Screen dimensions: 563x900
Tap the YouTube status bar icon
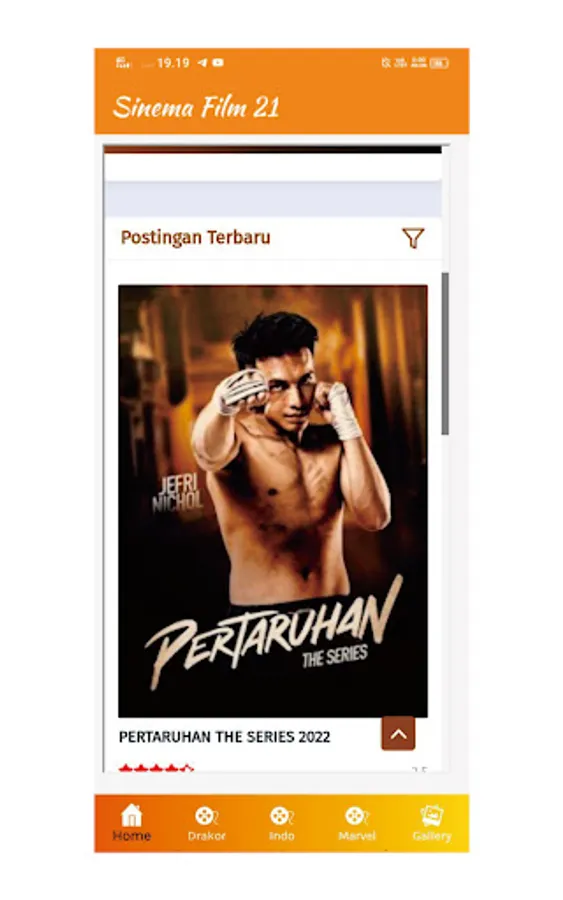218,63
